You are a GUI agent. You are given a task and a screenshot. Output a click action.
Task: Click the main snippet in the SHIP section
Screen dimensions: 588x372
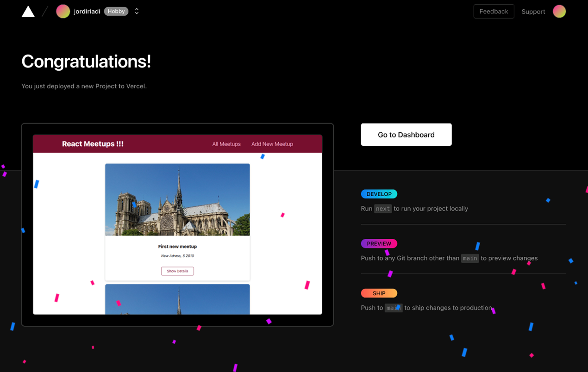394,308
